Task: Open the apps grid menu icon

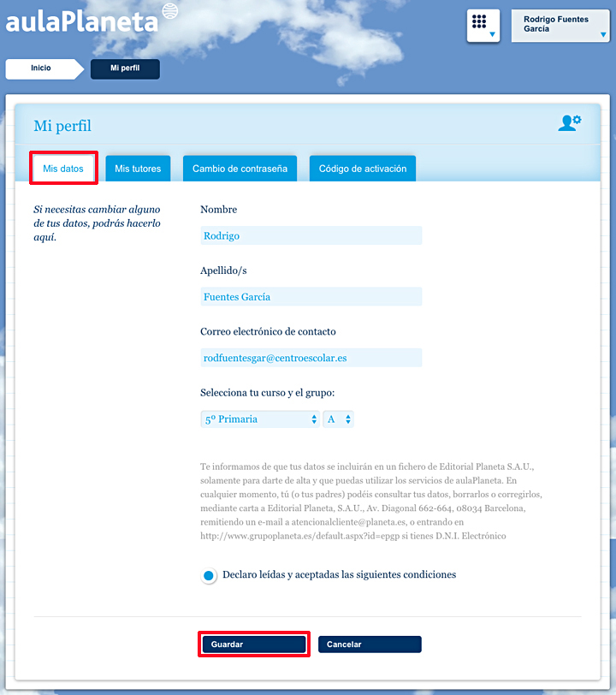Action: (x=483, y=25)
